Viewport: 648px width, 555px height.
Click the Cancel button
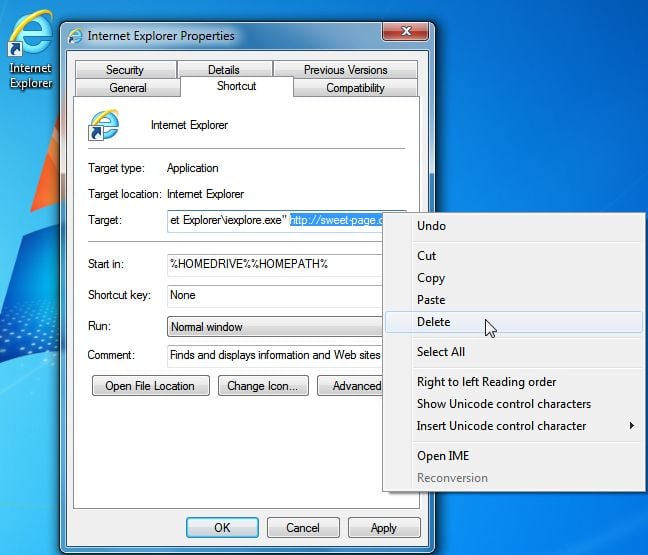point(303,527)
